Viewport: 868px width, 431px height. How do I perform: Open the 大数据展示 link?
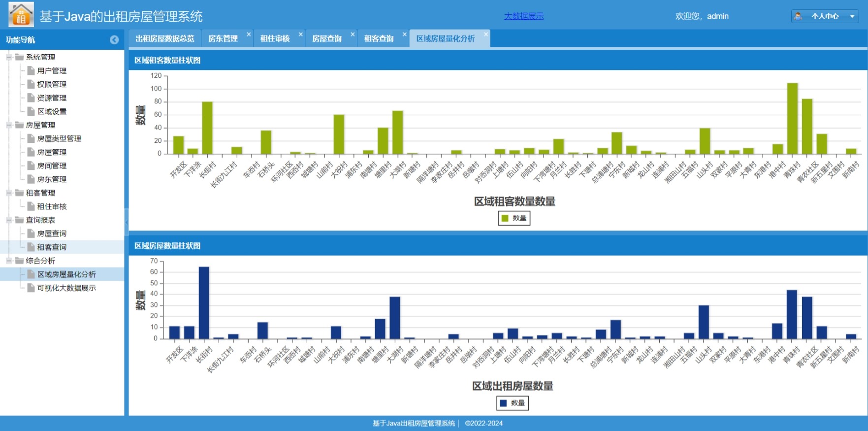tap(524, 16)
